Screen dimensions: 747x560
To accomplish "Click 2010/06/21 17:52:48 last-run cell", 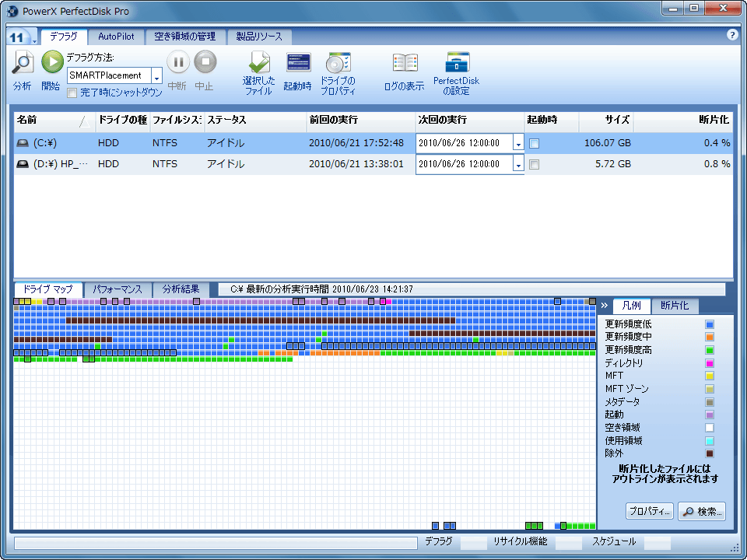I will pos(356,143).
